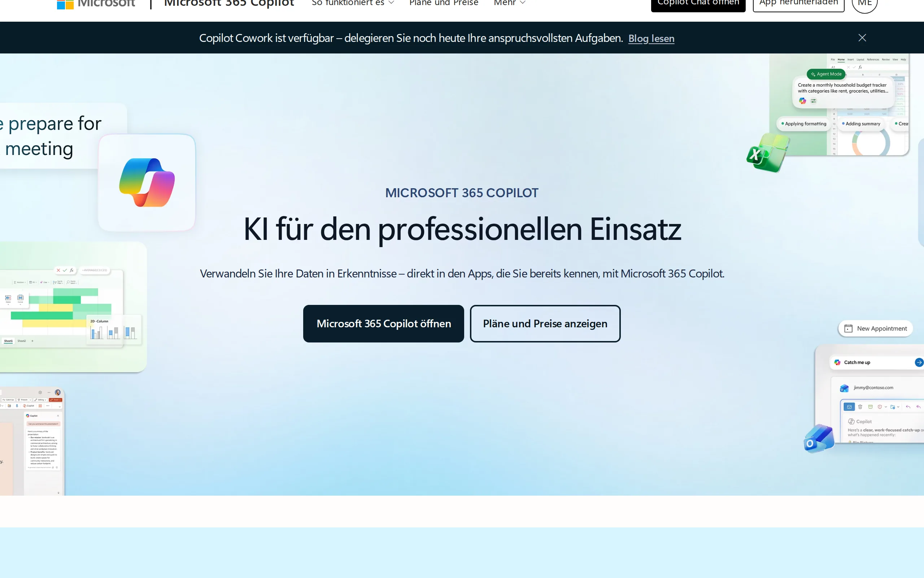The width and height of the screenshot is (924, 578).
Task: Click the "Copilot Cowork ist verfügbar" banner text
Action: [411, 38]
